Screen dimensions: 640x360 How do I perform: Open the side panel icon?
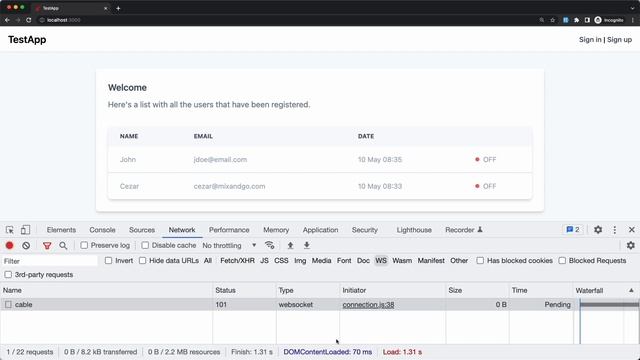(x=587, y=20)
